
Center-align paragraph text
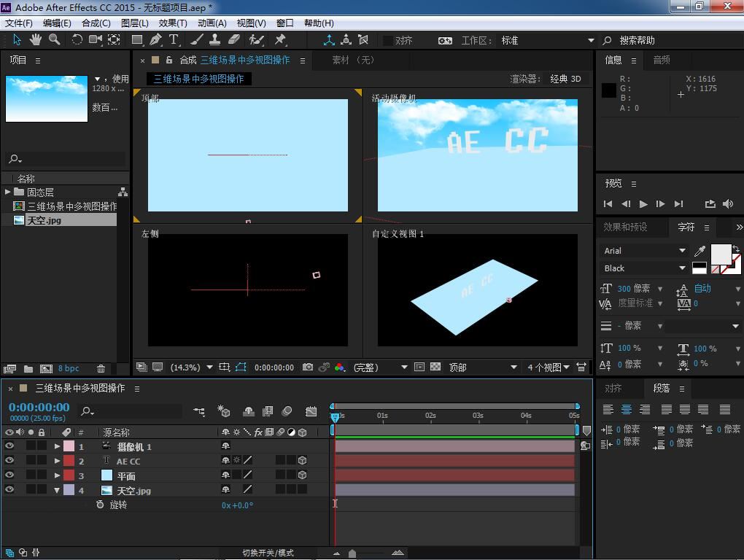pos(627,409)
